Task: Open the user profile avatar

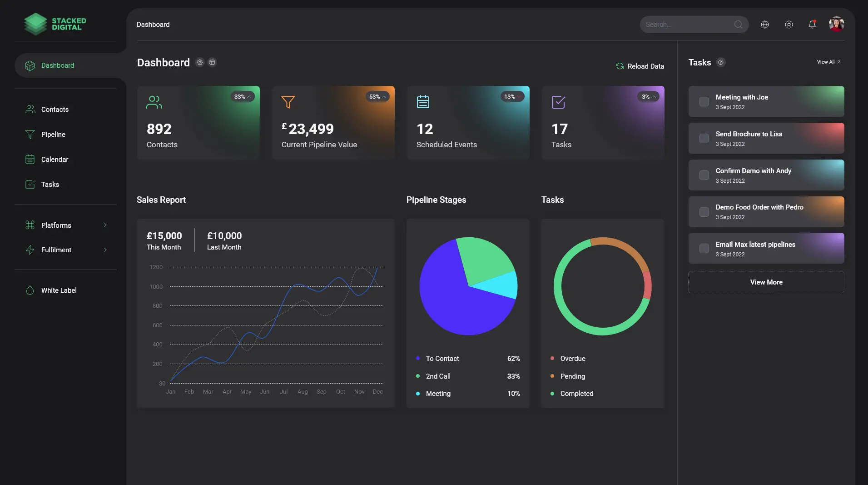Action: tap(836, 24)
